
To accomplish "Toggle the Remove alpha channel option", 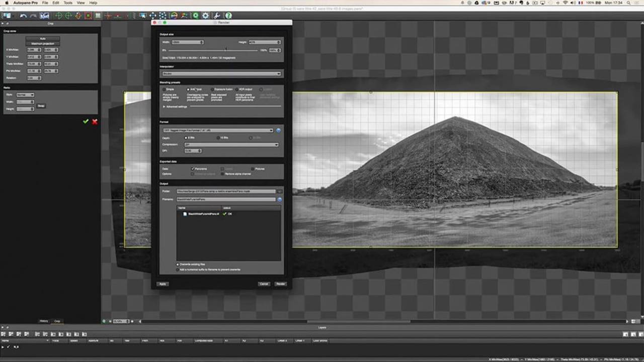I will click(x=222, y=174).
